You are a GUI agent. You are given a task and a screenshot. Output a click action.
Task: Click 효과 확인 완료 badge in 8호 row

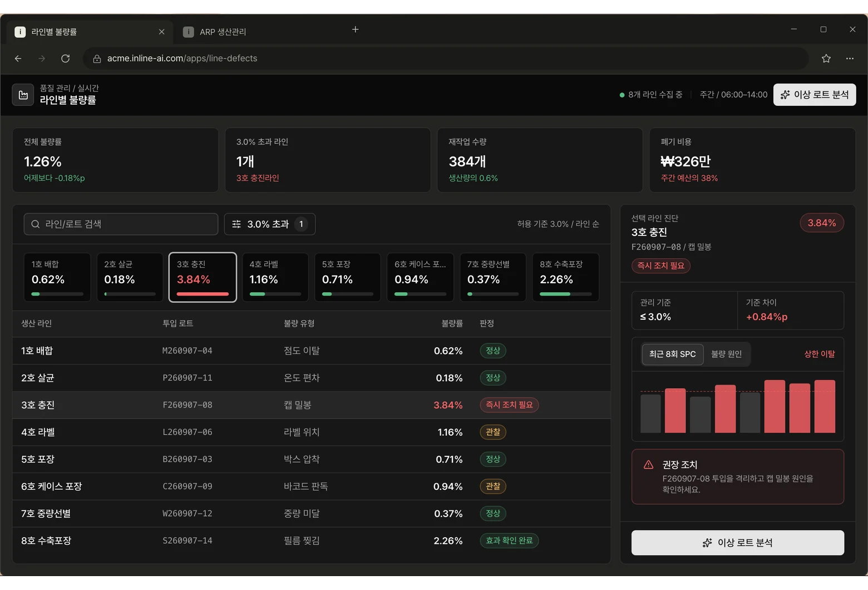[509, 541]
